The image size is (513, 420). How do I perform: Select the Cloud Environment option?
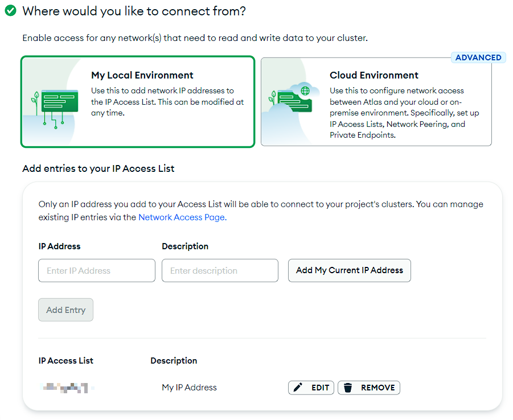point(376,101)
